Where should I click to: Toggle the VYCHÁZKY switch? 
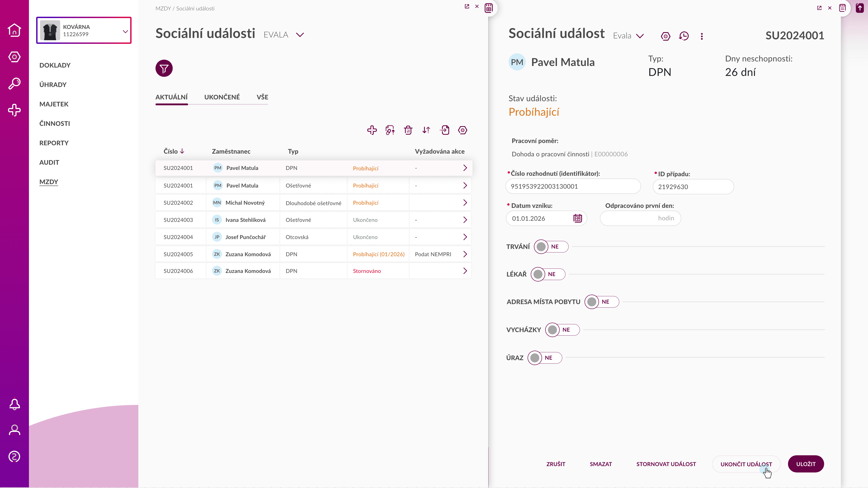coord(562,330)
